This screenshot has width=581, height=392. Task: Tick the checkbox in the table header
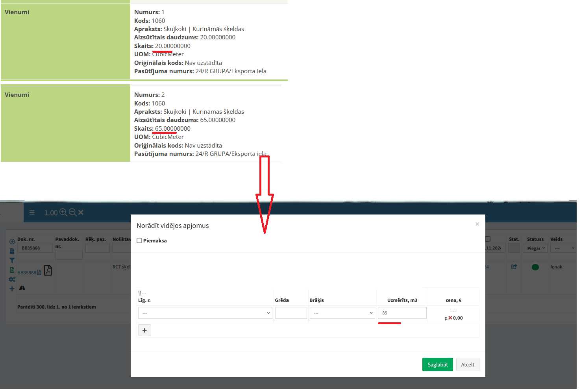pos(488,239)
